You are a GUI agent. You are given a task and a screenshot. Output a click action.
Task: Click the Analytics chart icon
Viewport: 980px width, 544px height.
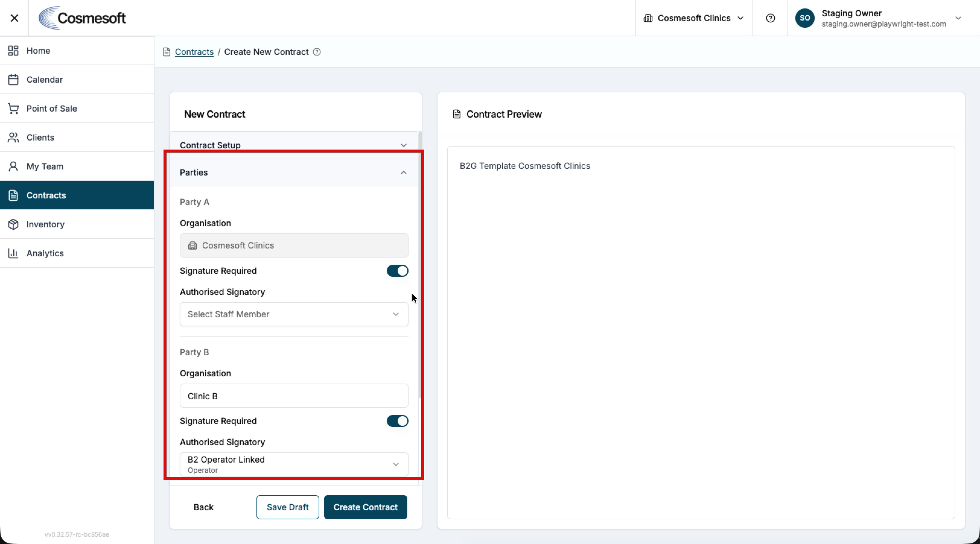[13, 253]
